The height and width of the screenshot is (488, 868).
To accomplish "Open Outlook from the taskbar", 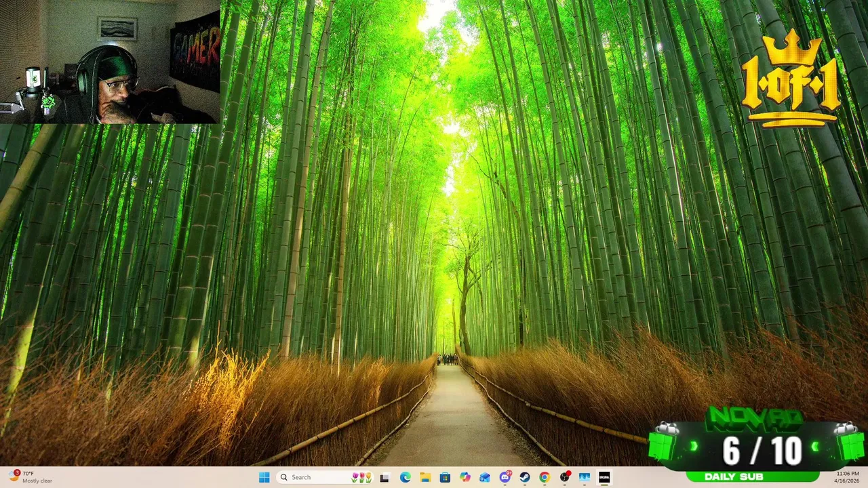I will (x=484, y=477).
